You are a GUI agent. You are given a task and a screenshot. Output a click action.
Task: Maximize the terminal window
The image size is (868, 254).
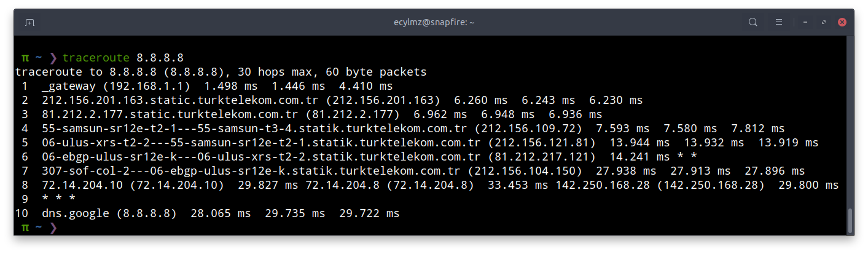[824, 22]
